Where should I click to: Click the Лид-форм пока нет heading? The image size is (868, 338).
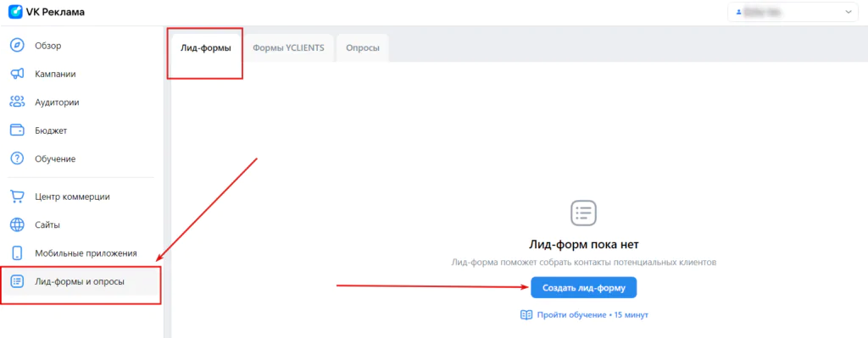(x=583, y=244)
